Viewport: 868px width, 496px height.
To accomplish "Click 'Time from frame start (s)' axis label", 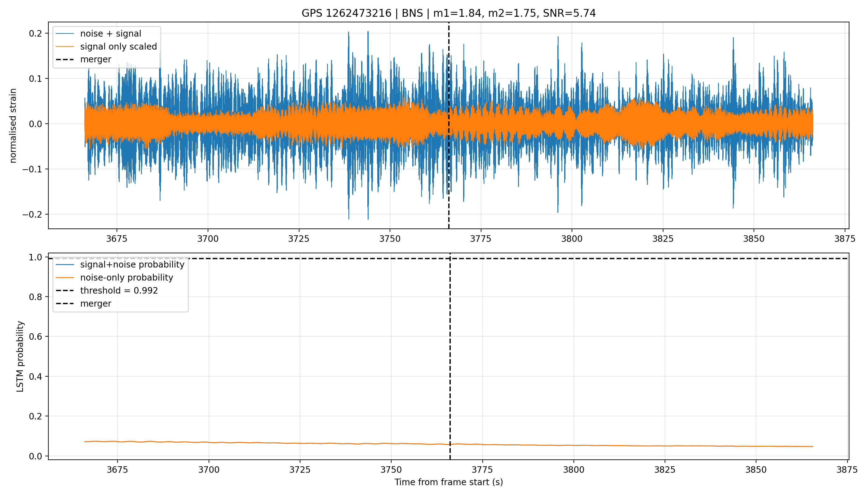I will (449, 482).
